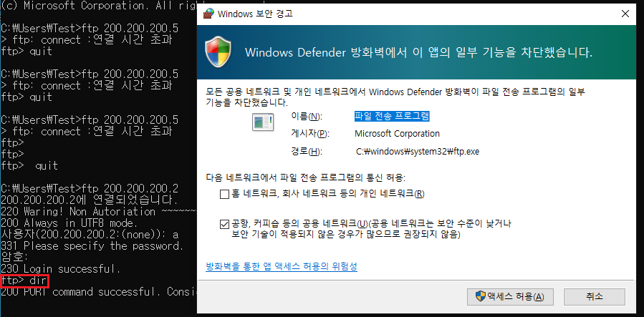Uncheck the public network checkbox

click(224, 224)
